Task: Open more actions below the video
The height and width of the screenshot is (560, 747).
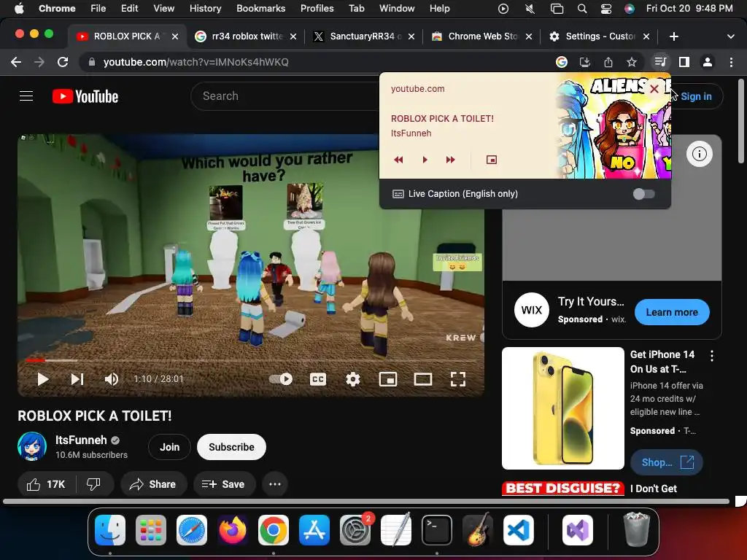Action: [275, 484]
